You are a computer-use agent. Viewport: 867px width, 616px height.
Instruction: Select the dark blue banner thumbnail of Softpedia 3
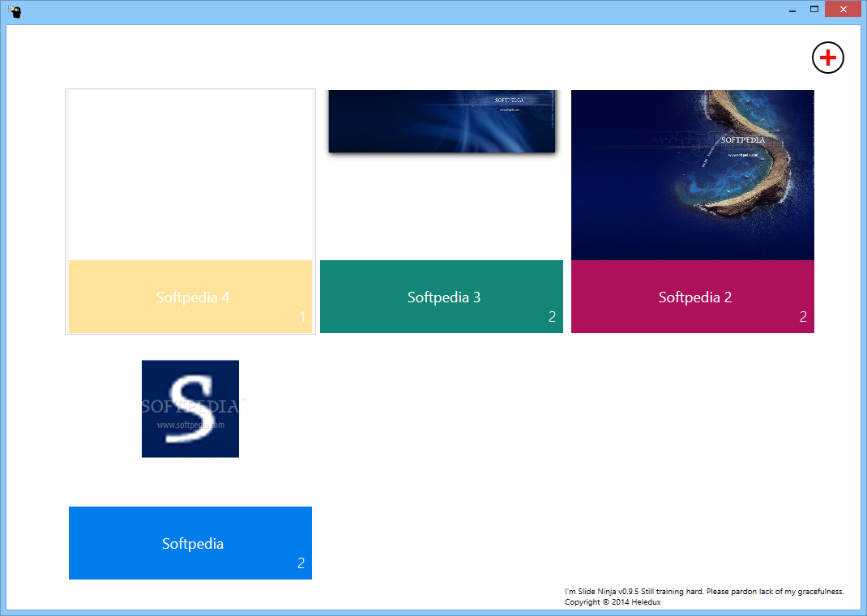coord(442,121)
